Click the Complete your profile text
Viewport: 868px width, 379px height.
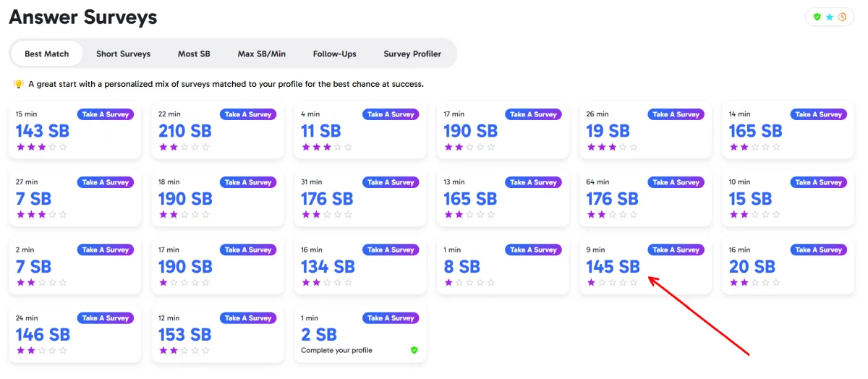coord(337,351)
